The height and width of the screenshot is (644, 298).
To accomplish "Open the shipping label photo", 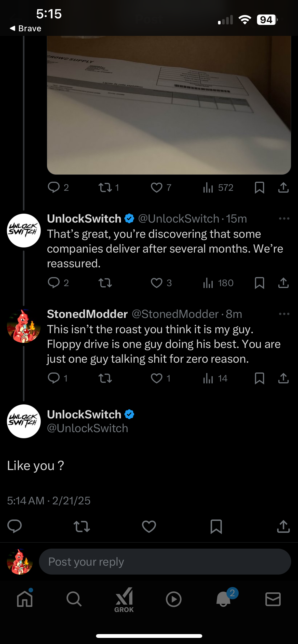I will coord(169,105).
